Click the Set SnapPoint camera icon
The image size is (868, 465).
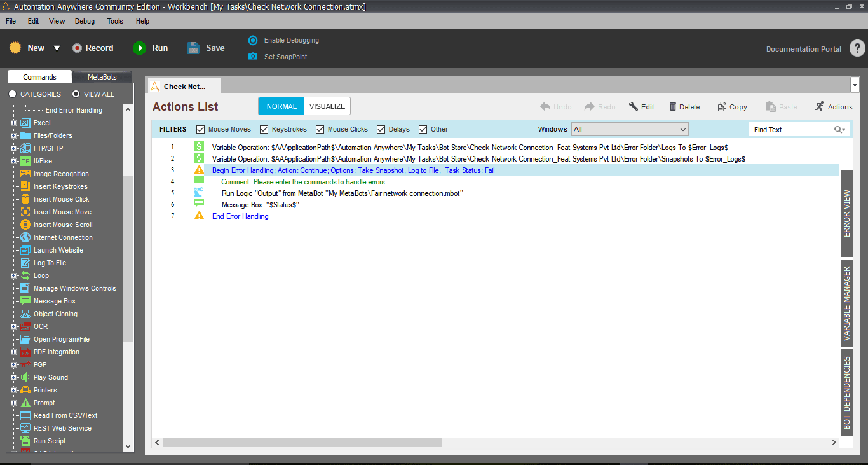252,57
